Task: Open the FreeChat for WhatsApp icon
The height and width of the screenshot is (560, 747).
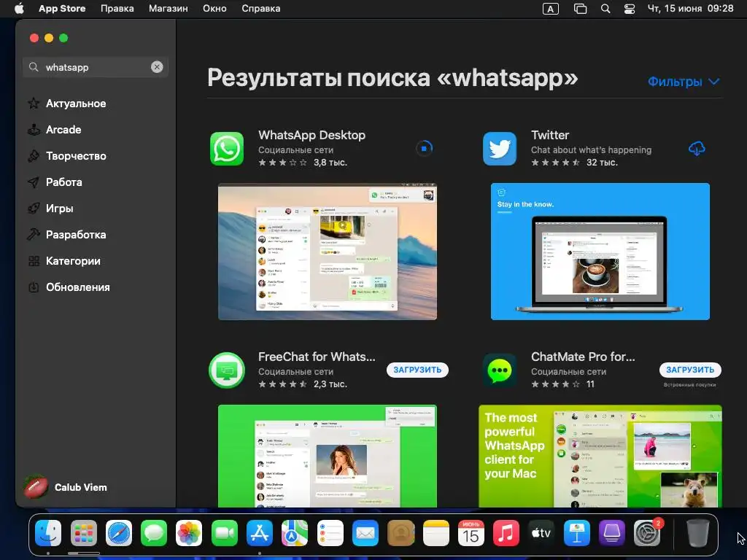Action: 227,370
